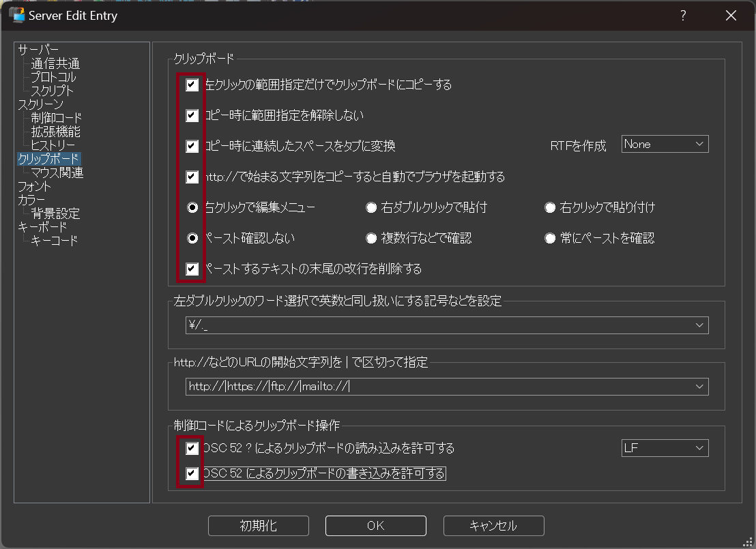The image size is (756, 549).
Task: Select 常にペーストを確認 radio option
Action: click(x=550, y=238)
